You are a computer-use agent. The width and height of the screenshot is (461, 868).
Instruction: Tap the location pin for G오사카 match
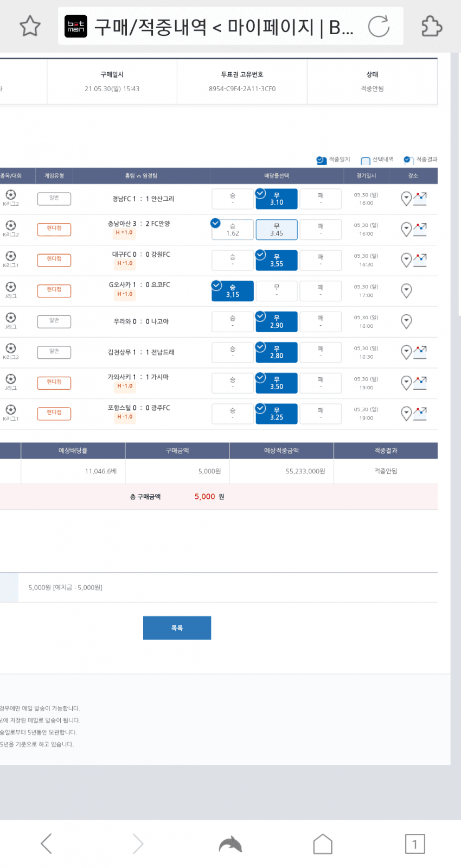(x=406, y=291)
